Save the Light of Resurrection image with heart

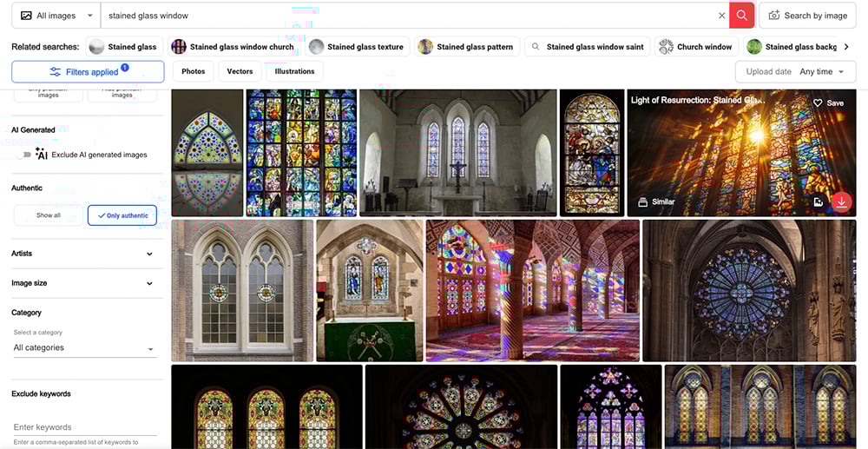828,103
